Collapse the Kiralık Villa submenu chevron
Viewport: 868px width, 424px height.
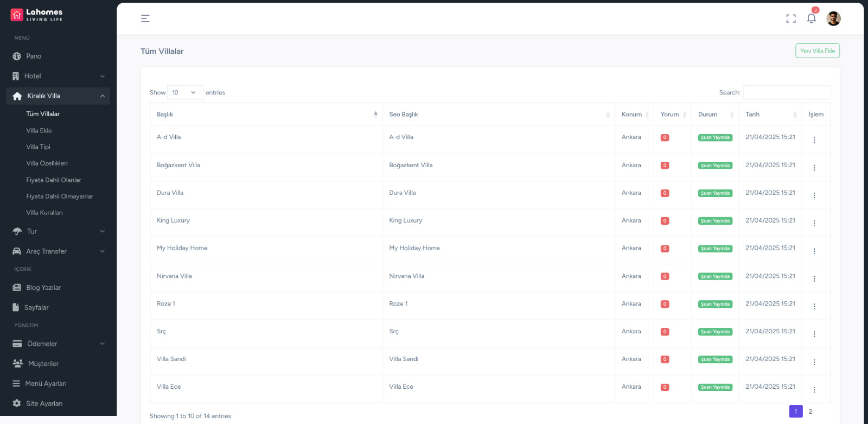[103, 96]
